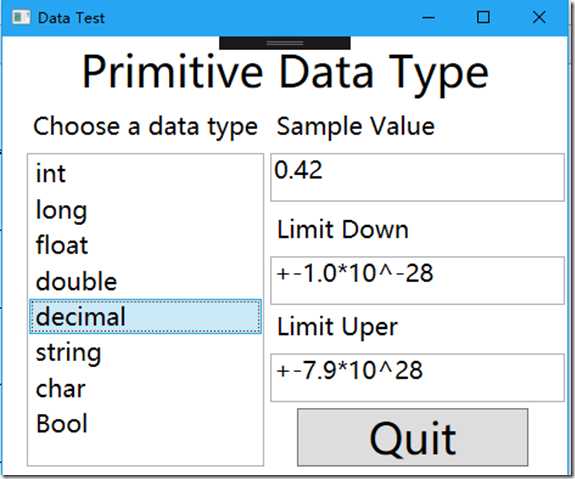Focus the Sample Value text box
Screen dimensions: 575x479
click(x=417, y=178)
